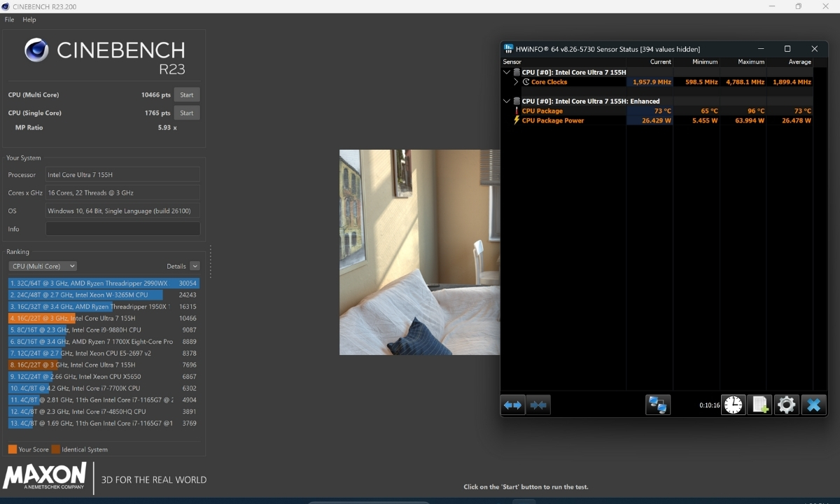
Task: Select ranking row AMD Ryzen Threadripper 2990WX
Action: click(104, 283)
